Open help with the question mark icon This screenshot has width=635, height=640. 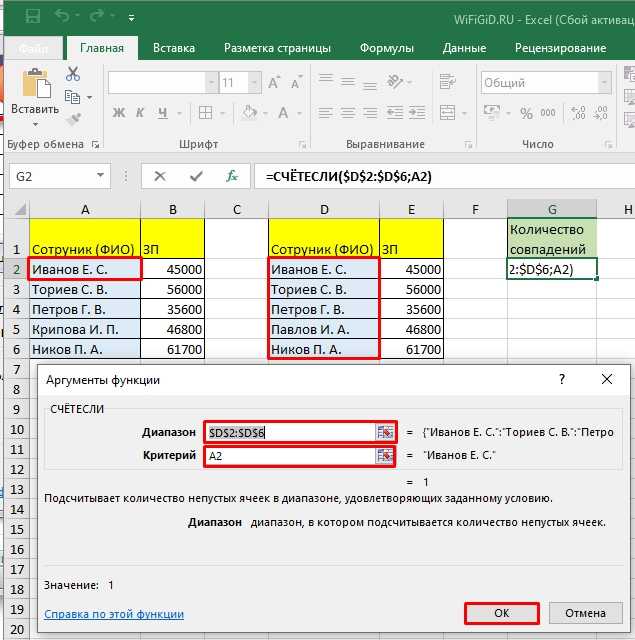562,379
